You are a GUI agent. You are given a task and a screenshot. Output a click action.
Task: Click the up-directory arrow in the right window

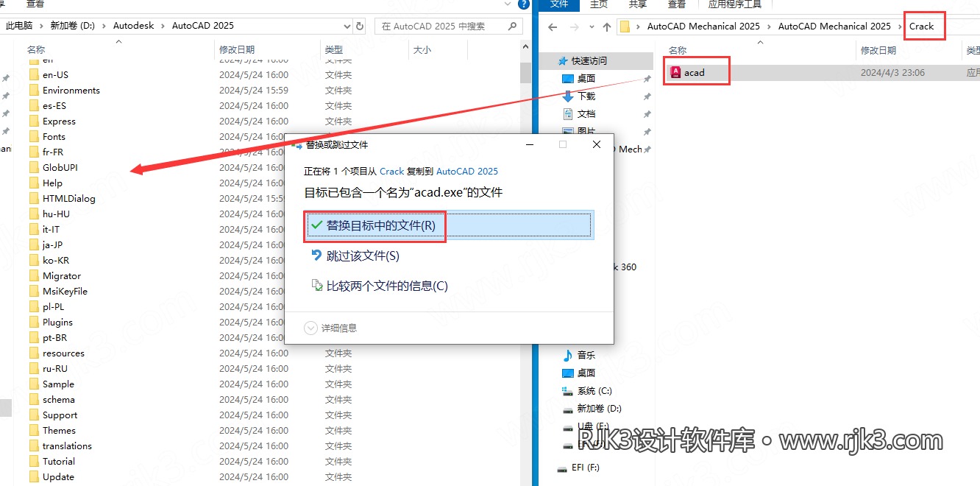coord(606,27)
